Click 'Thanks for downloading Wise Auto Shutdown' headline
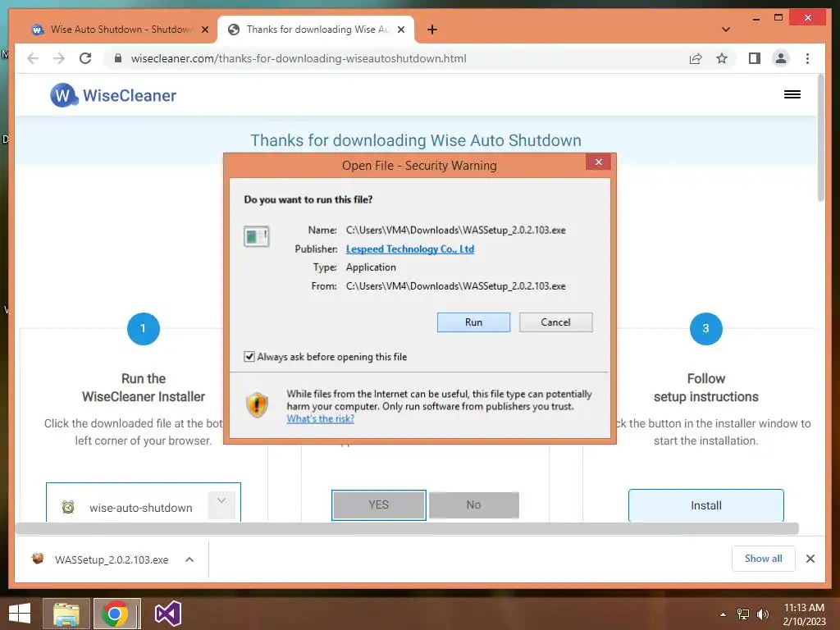 pyautogui.click(x=416, y=140)
